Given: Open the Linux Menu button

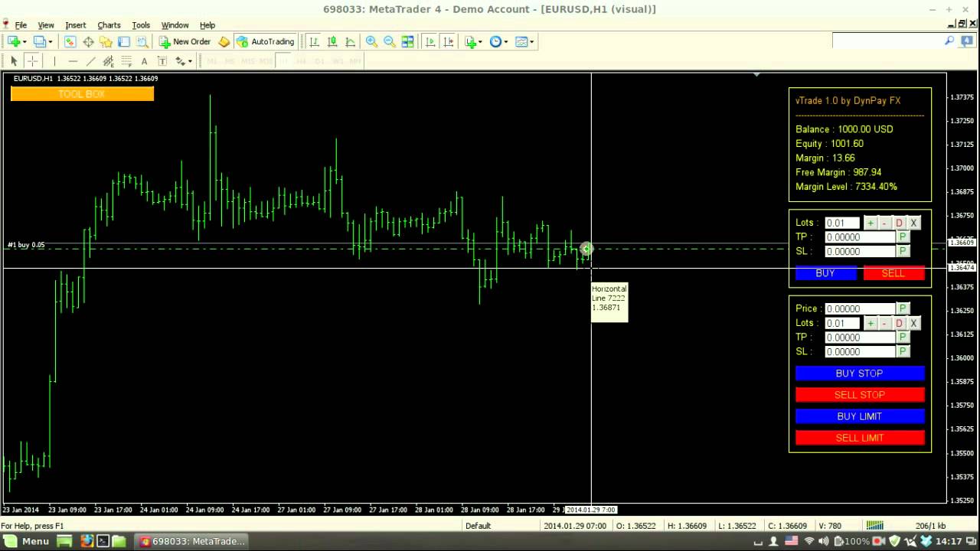Looking at the screenshot, I should click(x=27, y=541).
